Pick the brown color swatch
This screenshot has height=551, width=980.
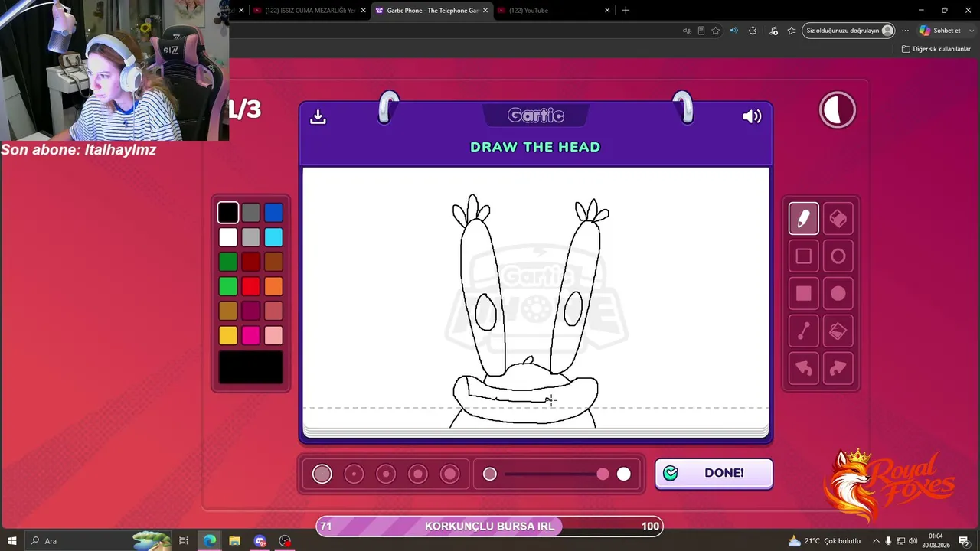click(x=273, y=262)
